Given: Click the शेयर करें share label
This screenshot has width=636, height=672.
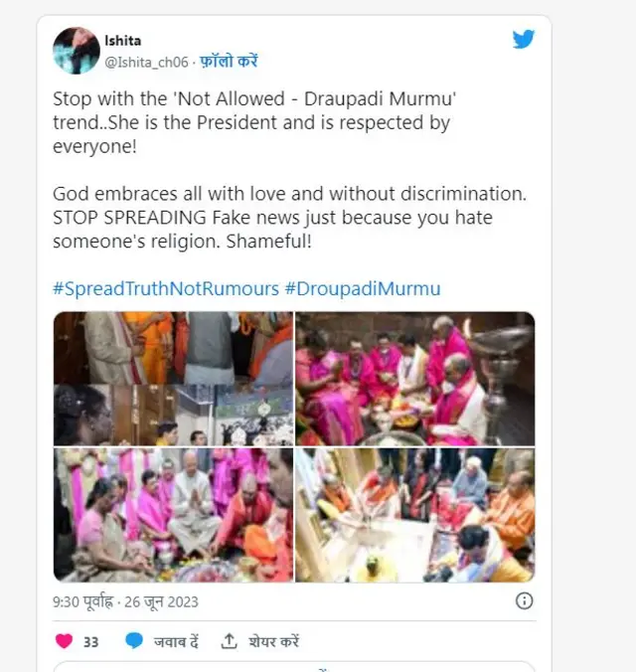Looking at the screenshot, I should point(273,641).
